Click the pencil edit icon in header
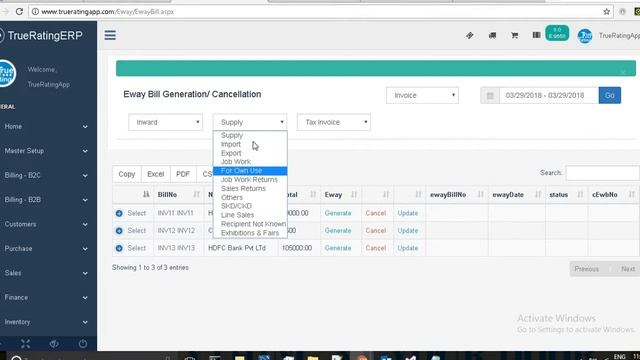The image size is (640, 360). click(470, 36)
